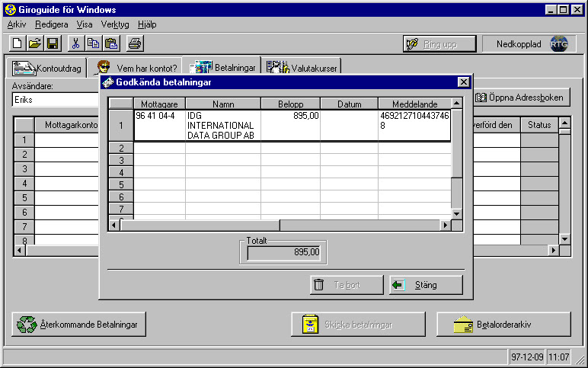The width and height of the screenshot is (588, 368).
Task: Click Skicka betalningar button
Action: [x=358, y=324]
